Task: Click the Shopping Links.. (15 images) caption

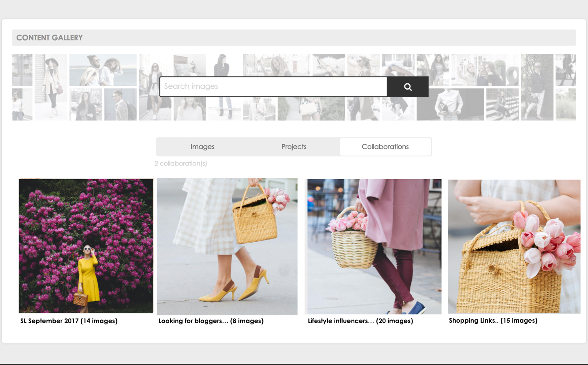Action: click(493, 321)
